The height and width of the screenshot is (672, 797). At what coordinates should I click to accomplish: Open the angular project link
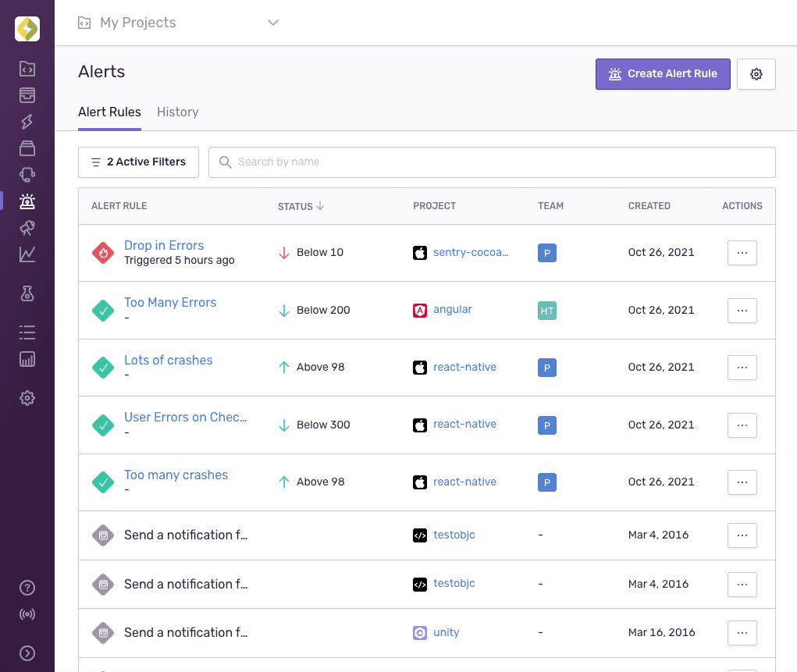coord(453,310)
